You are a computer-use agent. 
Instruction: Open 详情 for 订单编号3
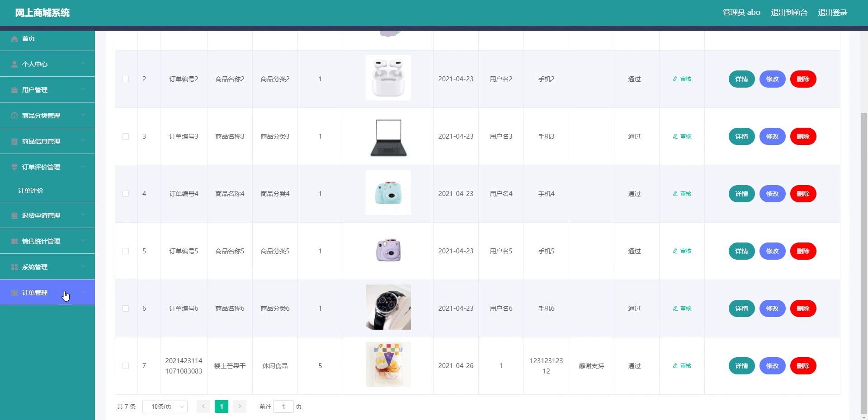click(741, 136)
